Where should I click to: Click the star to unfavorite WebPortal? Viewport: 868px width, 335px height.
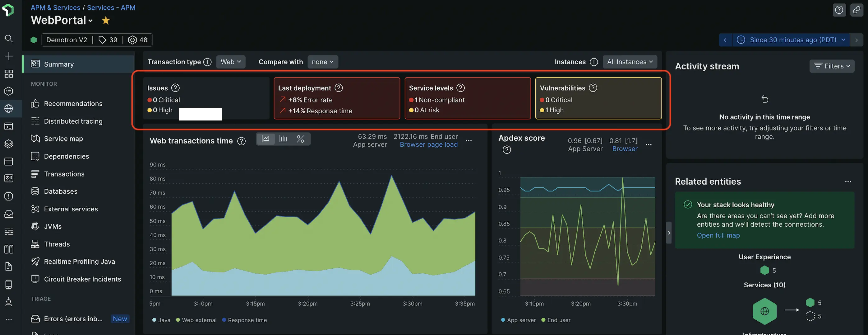click(x=105, y=20)
